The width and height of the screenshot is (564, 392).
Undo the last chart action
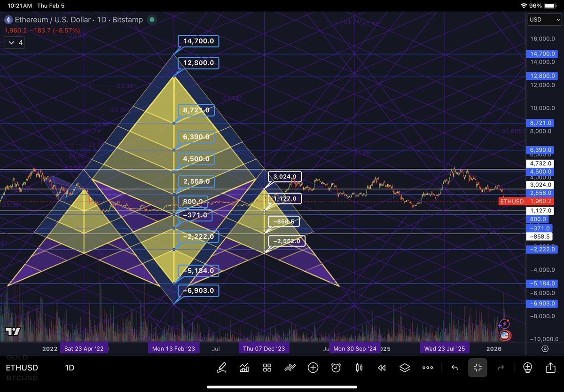coord(454,368)
